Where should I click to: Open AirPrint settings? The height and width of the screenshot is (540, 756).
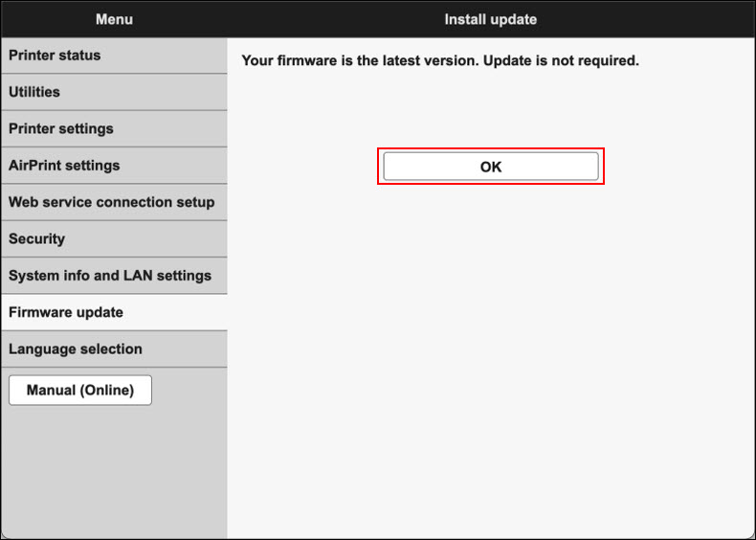64,166
